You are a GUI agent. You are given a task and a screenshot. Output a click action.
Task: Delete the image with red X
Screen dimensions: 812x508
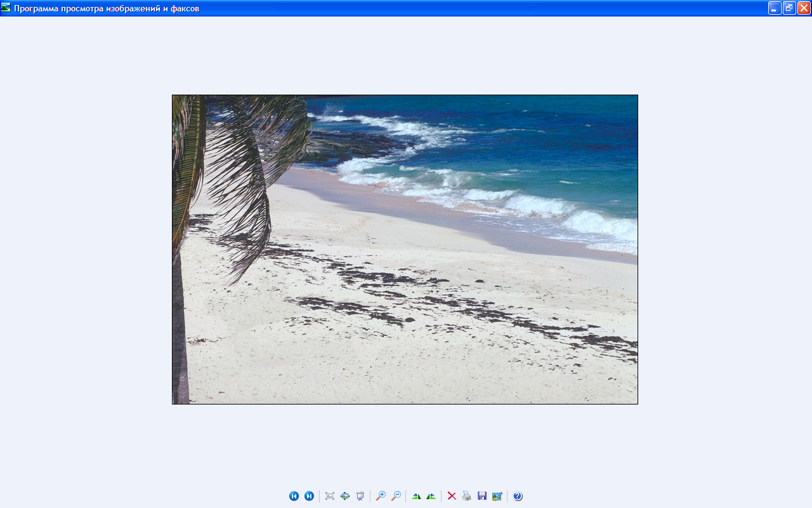pyautogui.click(x=452, y=496)
